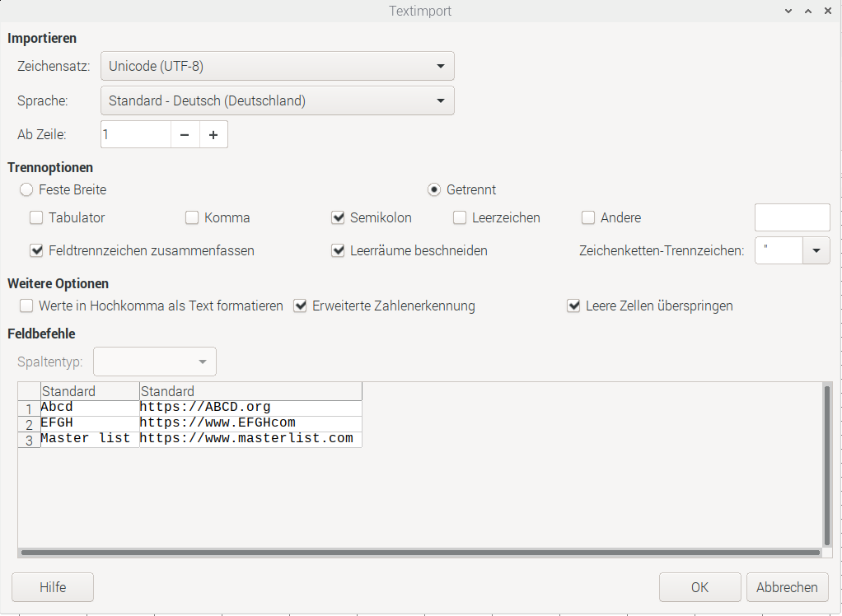Disable Feldtrennzeichen zusammenfassen
Screen dimensions: 842x616
36,250
